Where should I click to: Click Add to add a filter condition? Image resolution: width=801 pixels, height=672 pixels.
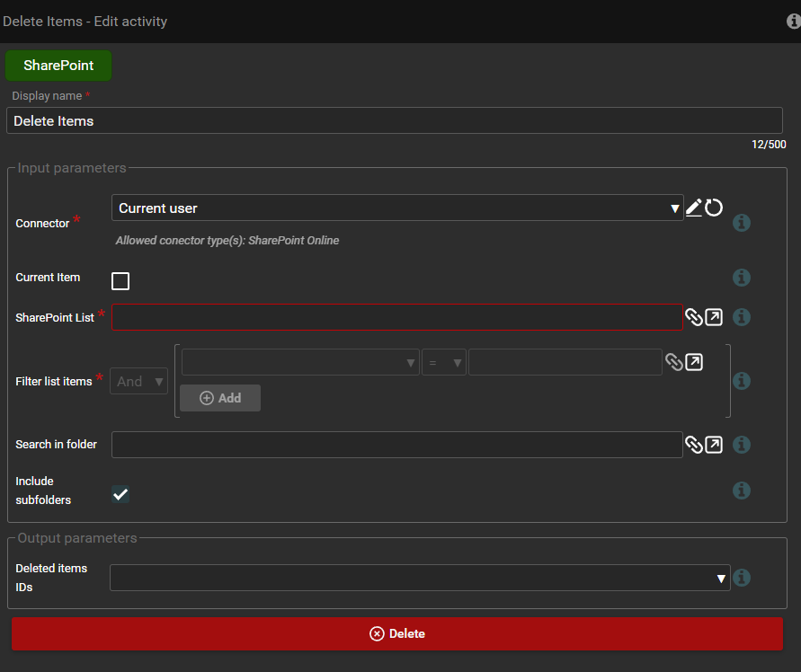pos(220,398)
